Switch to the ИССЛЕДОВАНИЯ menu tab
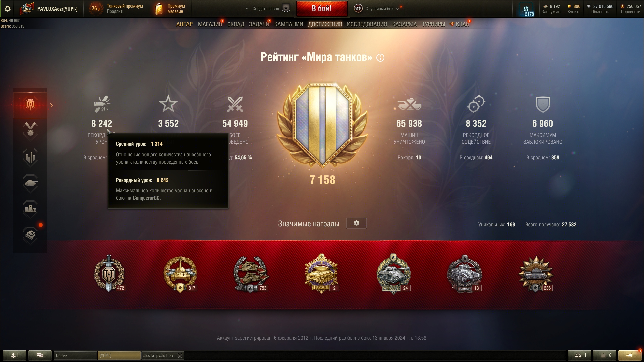The width and height of the screenshot is (644, 362). pos(367,24)
